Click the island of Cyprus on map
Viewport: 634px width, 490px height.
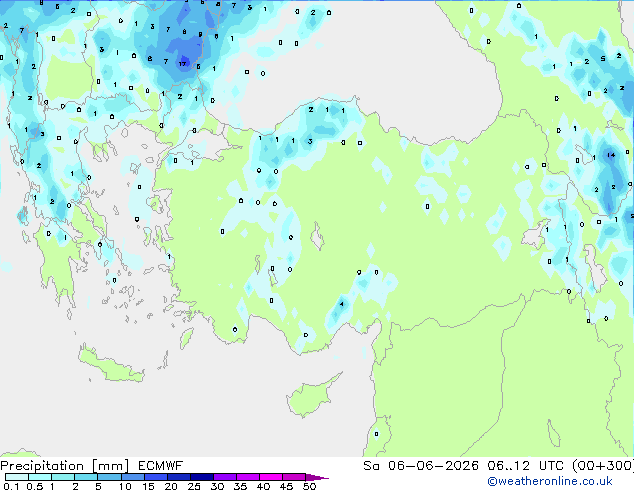(x=311, y=396)
